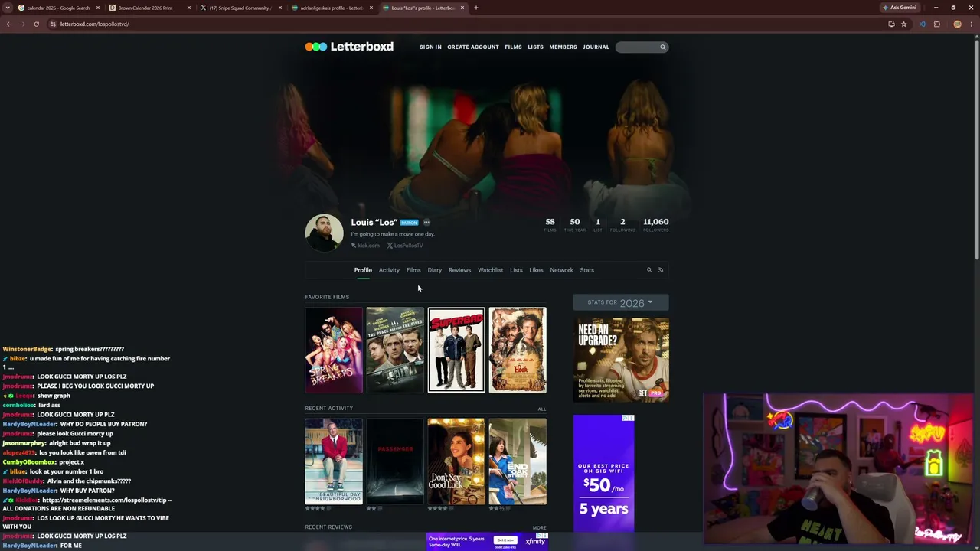
Task: Open the browser extensions puzzle icon
Action: coord(937,24)
